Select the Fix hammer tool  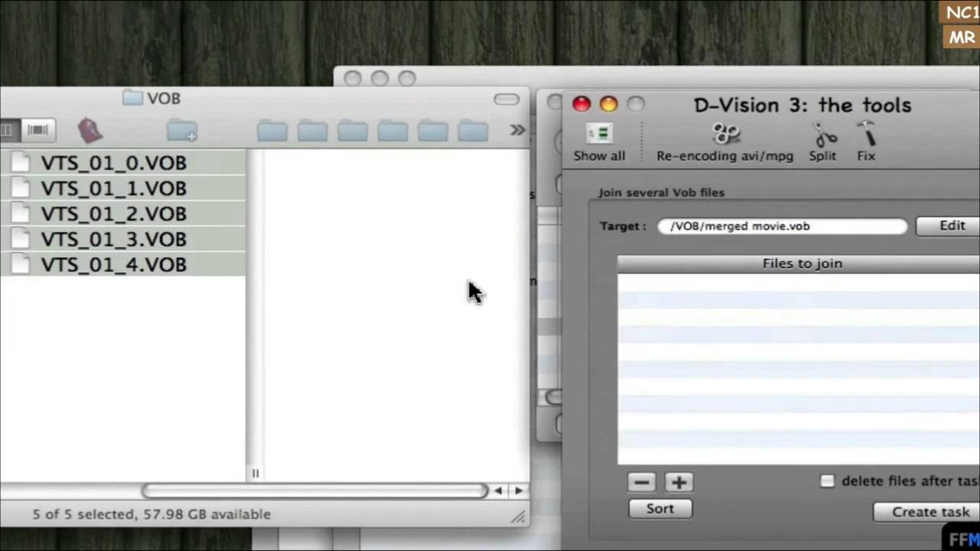click(x=866, y=143)
